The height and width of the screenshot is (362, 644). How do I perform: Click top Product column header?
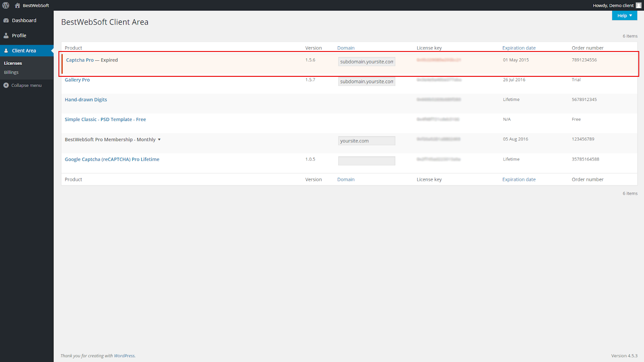pos(73,48)
